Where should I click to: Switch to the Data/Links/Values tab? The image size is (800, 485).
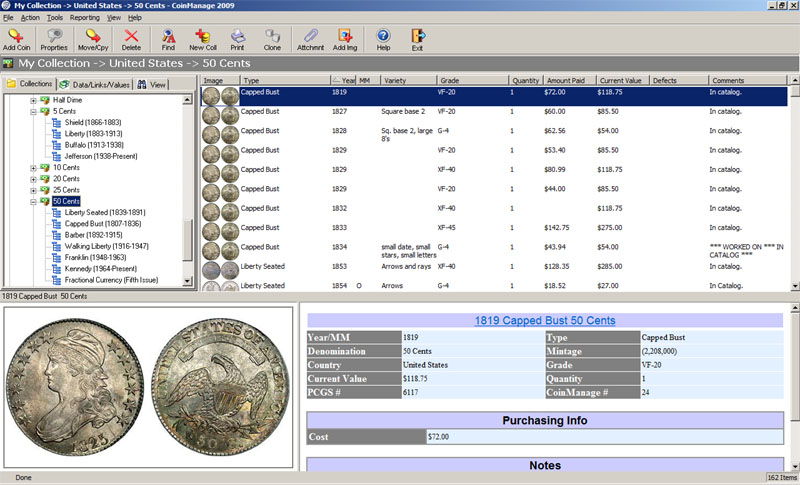click(95, 85)
